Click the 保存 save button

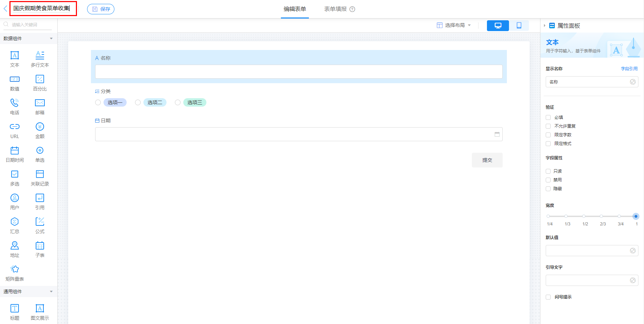point(101,9)
